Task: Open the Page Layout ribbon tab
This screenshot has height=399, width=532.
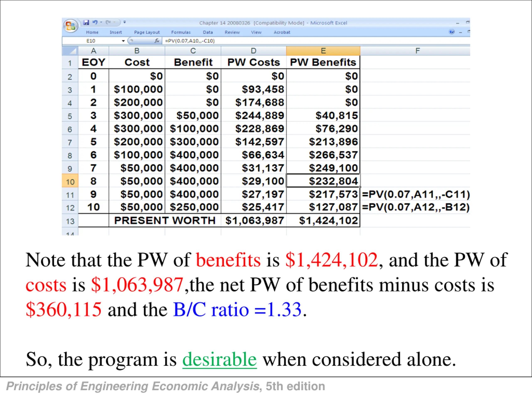Action: [x=147, y=32]
